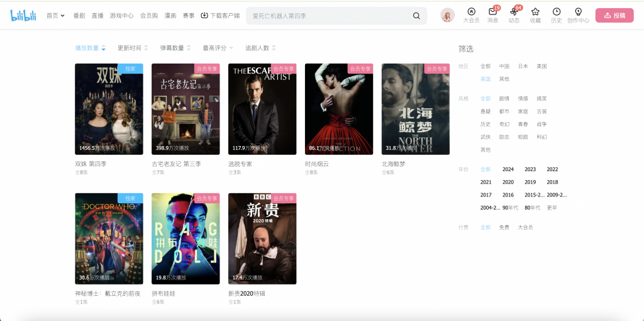Image resolution: width=644 pixels, height=321 pixels.
Task: Click the search input field
Action: click(x=328, y=16)
